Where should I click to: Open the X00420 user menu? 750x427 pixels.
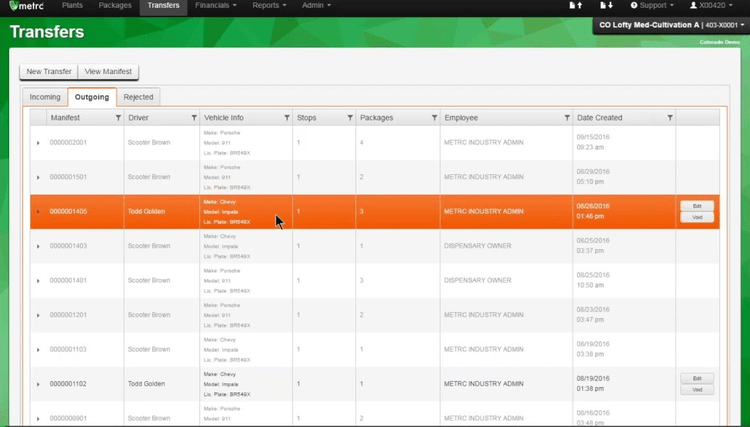tap(711, 6)
